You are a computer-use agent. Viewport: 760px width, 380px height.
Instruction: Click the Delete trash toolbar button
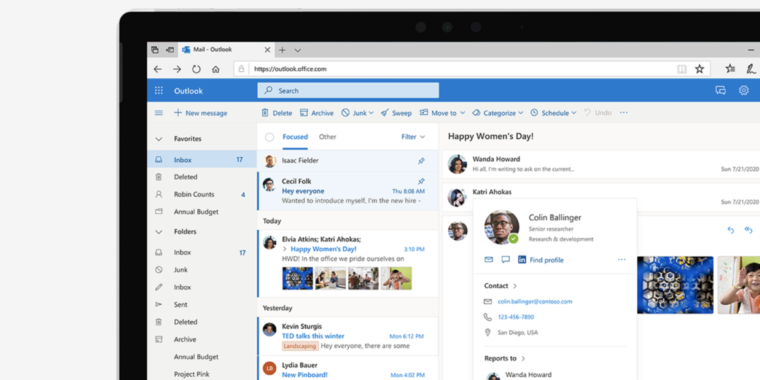coord(277,113)
